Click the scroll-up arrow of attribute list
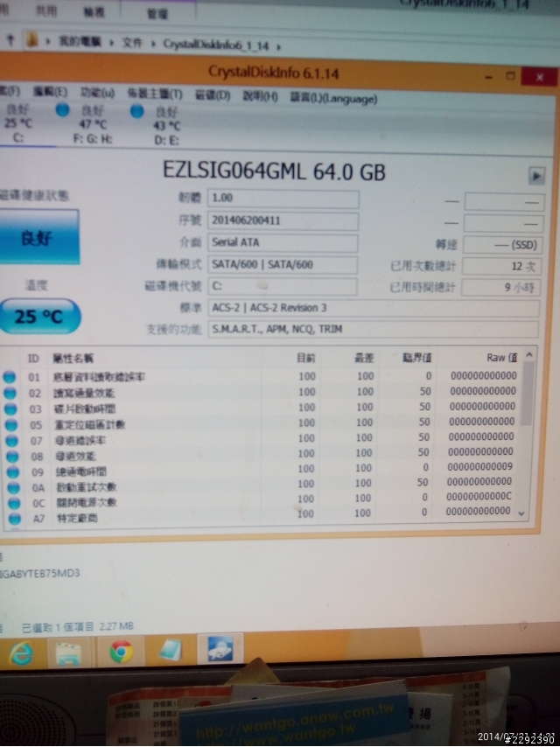The width and height of the screenshot is (560, 747). (528, 355)
